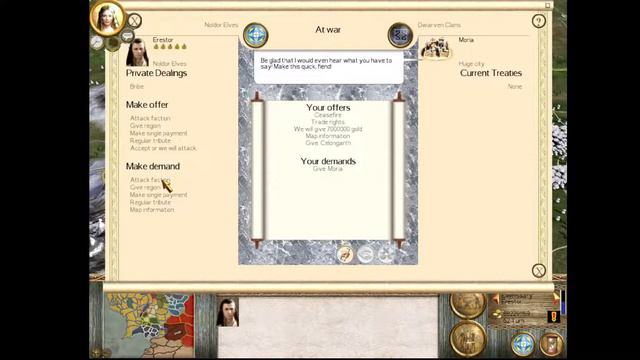Screen dimensions: 640x360
Task: Select Regular tribute under Make demand
Action: point(150,202)
